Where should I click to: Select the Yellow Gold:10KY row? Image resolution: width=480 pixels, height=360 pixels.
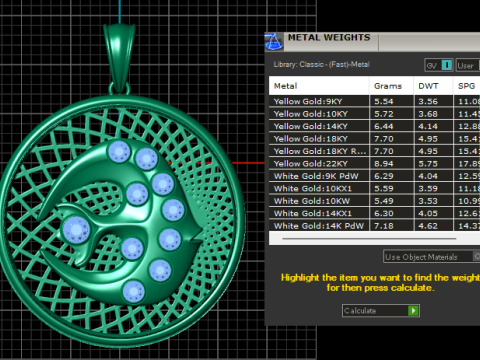375,114
